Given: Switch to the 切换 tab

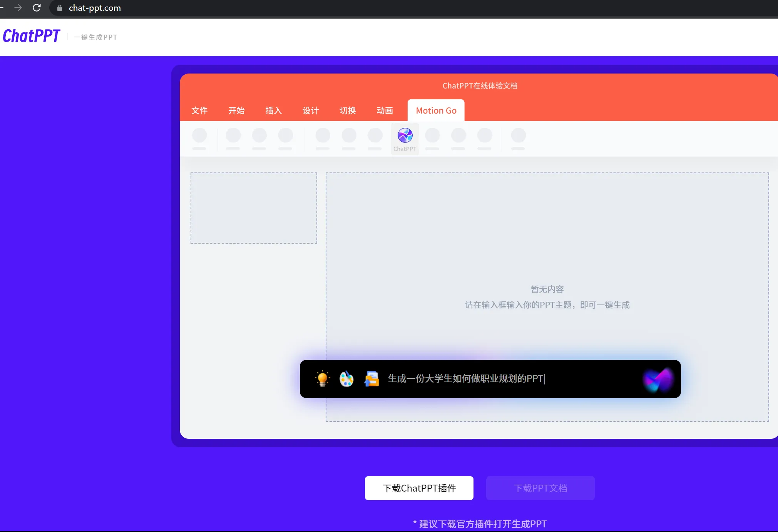Looking at the screenshot, I should (348, 110).
